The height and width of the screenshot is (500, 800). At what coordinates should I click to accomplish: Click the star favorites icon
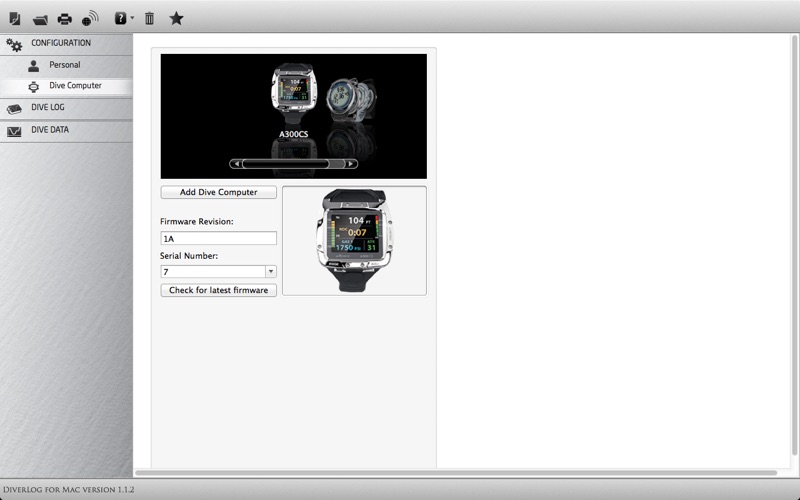click(x=177, y=18)
